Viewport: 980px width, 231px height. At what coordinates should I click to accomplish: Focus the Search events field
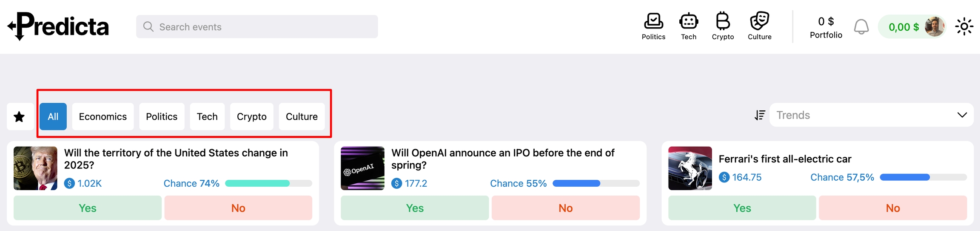257,27
